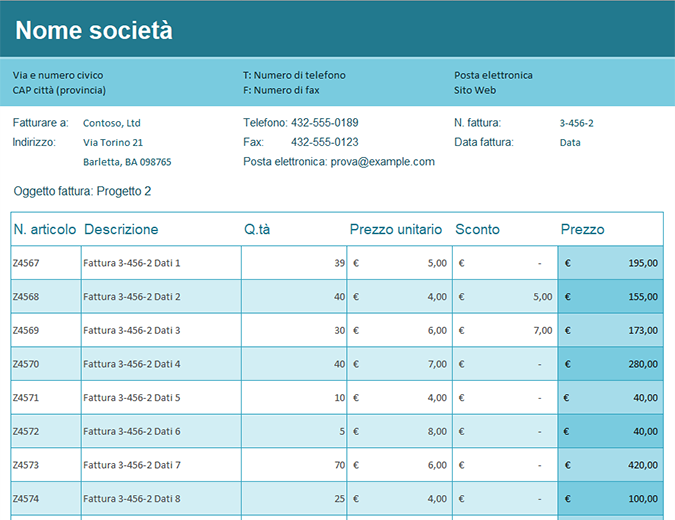Click the Data fattura value cell
This screenshot has height=520, width=675.
(570, 143)
